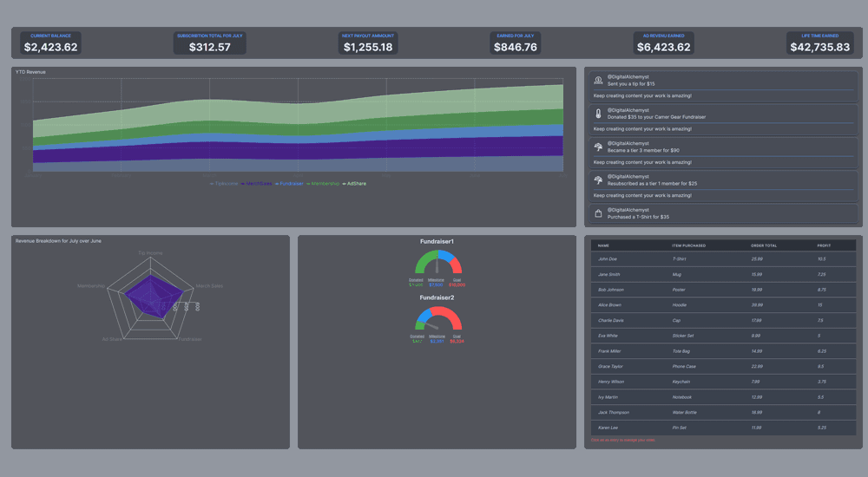Click the tree icon on the tier 1 resubscribe alert
The image size is (868, 477).
coord(598,180)
